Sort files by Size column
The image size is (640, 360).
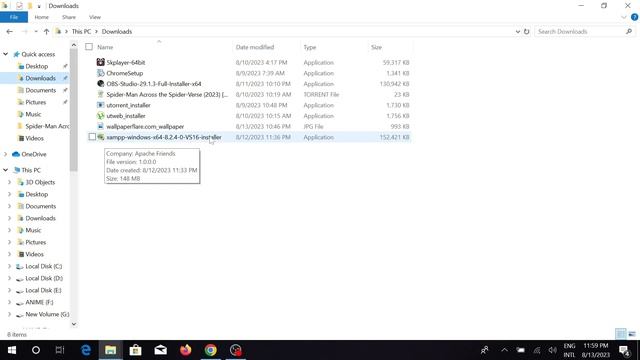[x=376, y=47]
